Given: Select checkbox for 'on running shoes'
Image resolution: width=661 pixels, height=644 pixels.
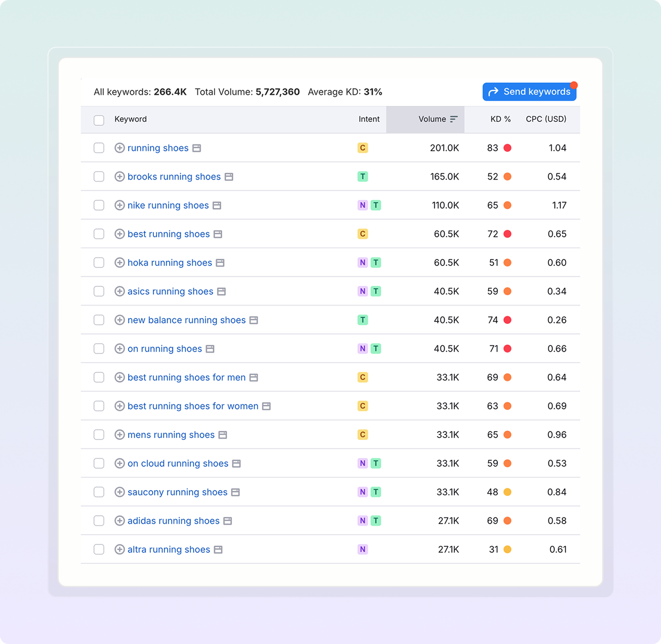Looking at the screenshot, I should pyautogui.click(x=99, y=349).
